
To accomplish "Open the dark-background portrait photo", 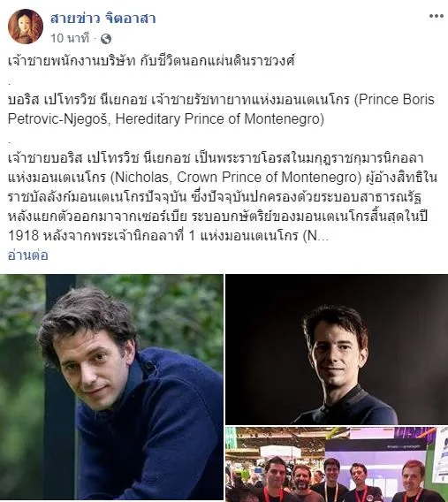I will 337,349.
